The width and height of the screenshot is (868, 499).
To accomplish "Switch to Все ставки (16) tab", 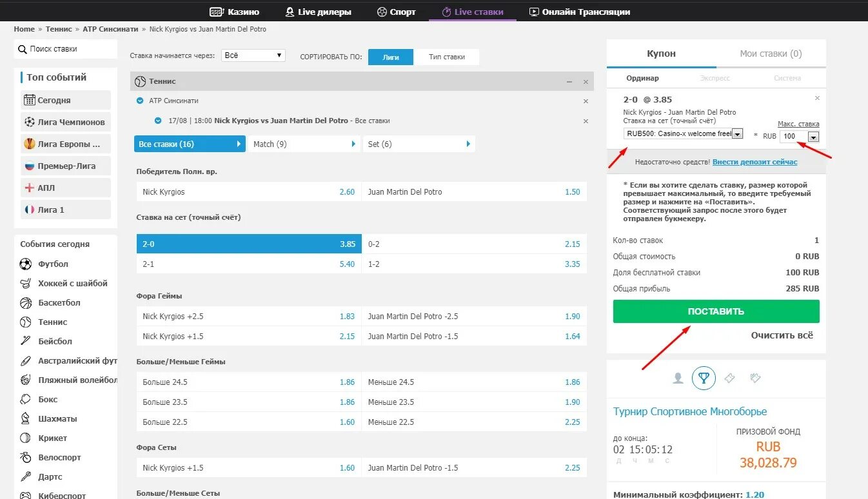I will 190,144.
